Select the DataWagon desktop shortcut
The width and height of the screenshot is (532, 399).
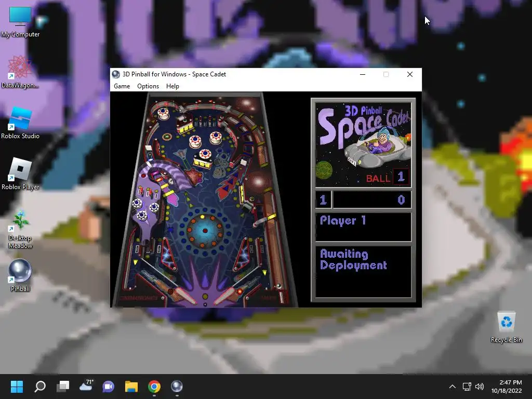pos(20,72)
